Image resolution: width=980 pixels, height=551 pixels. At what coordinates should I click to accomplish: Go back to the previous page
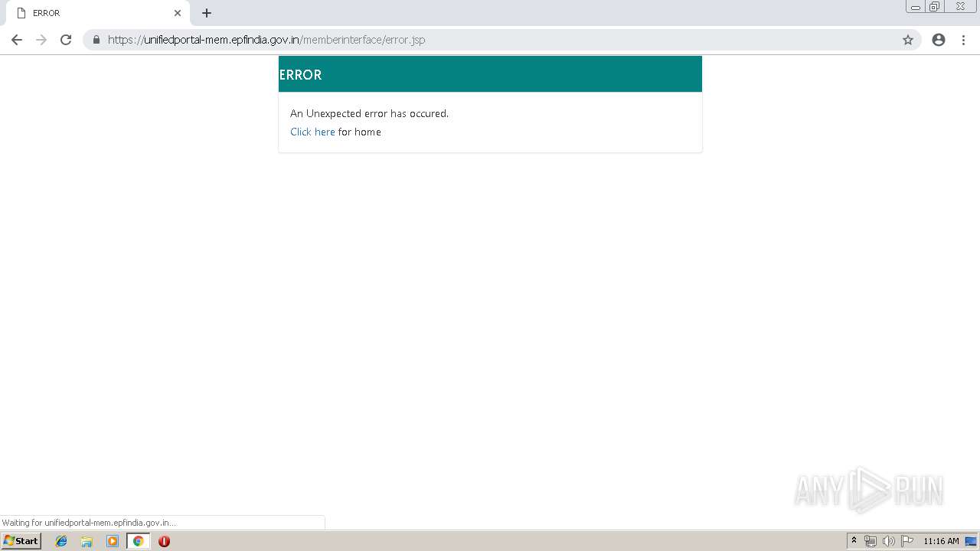[17, 40]
